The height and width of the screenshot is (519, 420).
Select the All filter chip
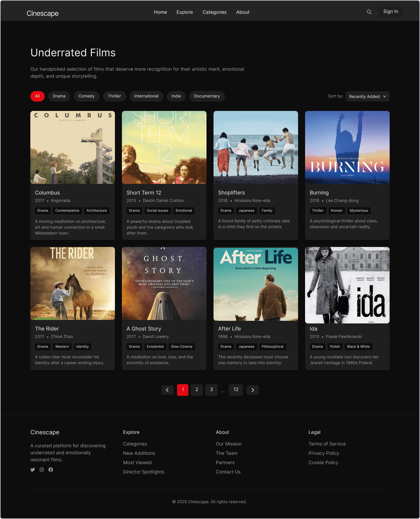click(37, 96)
